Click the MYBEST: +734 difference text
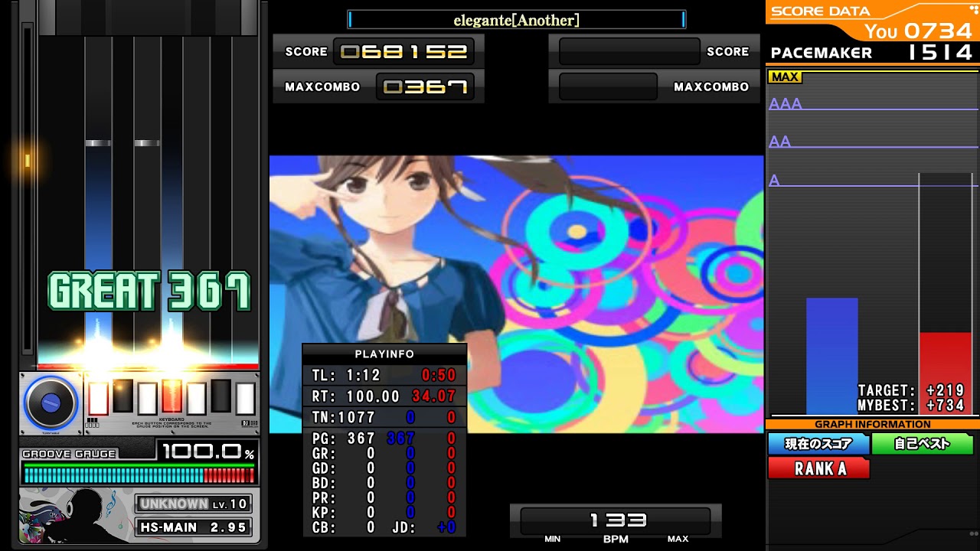The image size is (980, 551). point(911,406)
